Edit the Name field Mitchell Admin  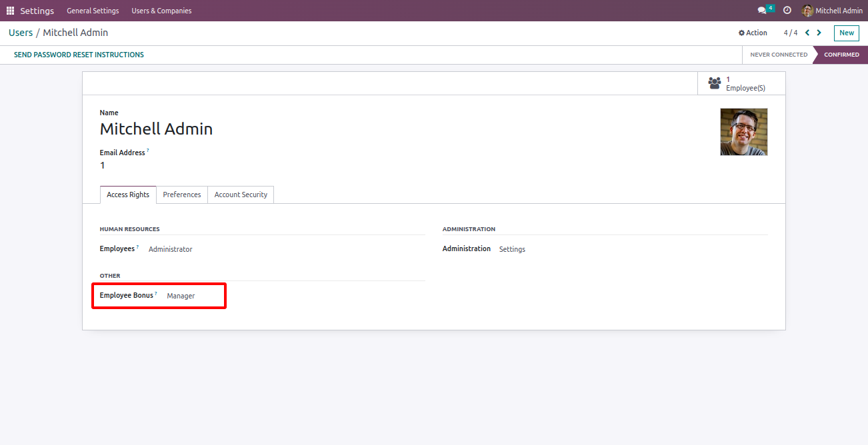[156, 129]
